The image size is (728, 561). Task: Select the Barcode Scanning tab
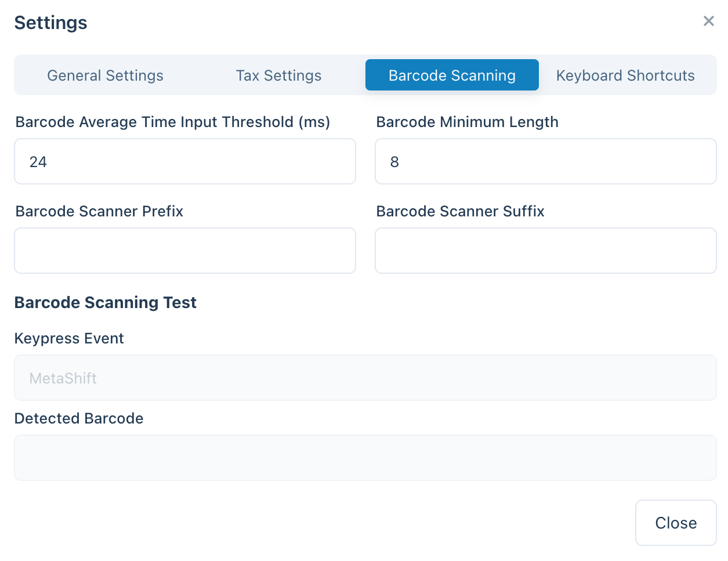(x=452, y=75)
